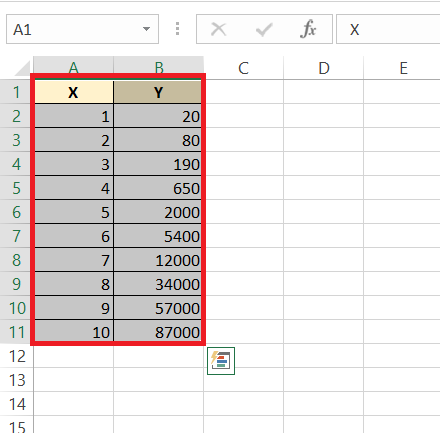Click the Insert Function fx icon
Viewport: 440px width, 433px height.
pyautogui.click(x=308, y=29)
